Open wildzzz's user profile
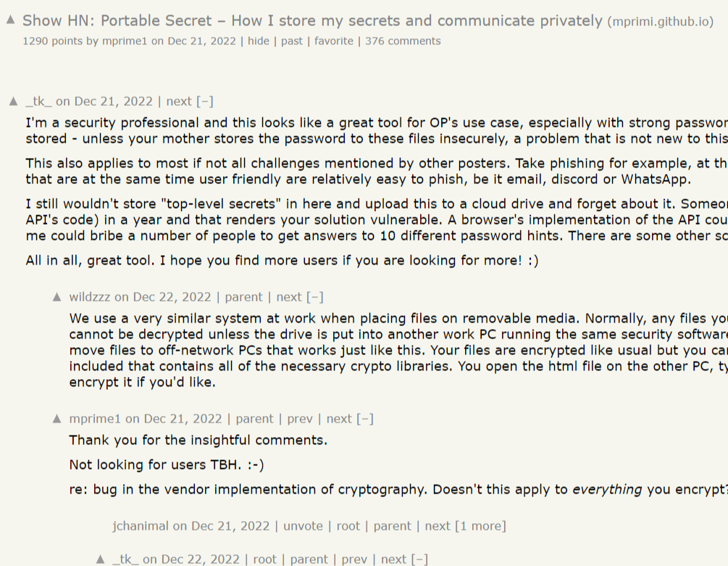Screen dimensions: 728x566 tap(90, 296)
